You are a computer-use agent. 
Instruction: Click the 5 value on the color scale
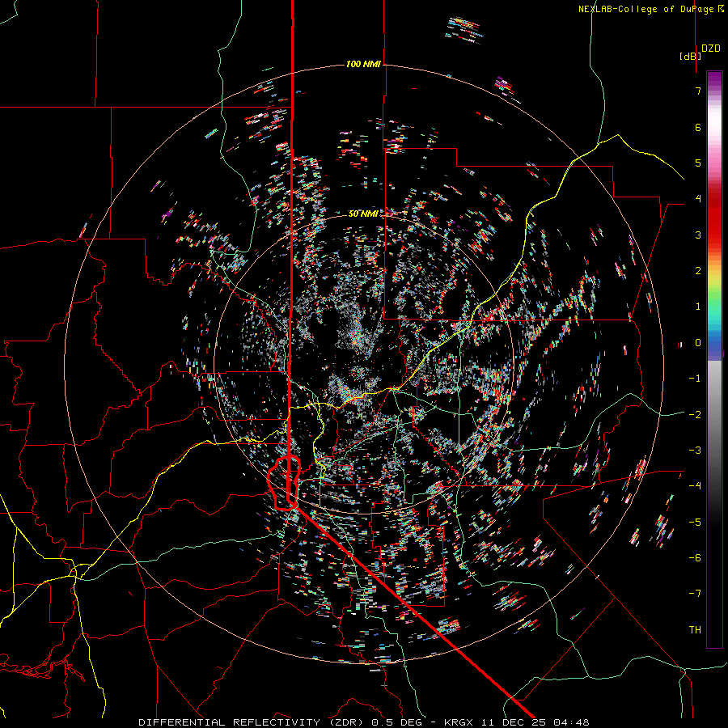(x=698, y=163)
